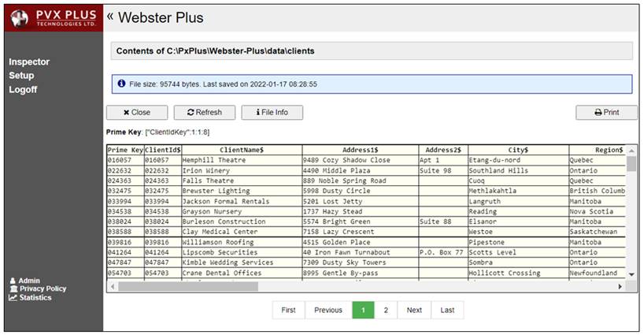Click the 4490 Middle Plaza address
The width and height of the screenshot is (644, 335).
click(361, 170)
